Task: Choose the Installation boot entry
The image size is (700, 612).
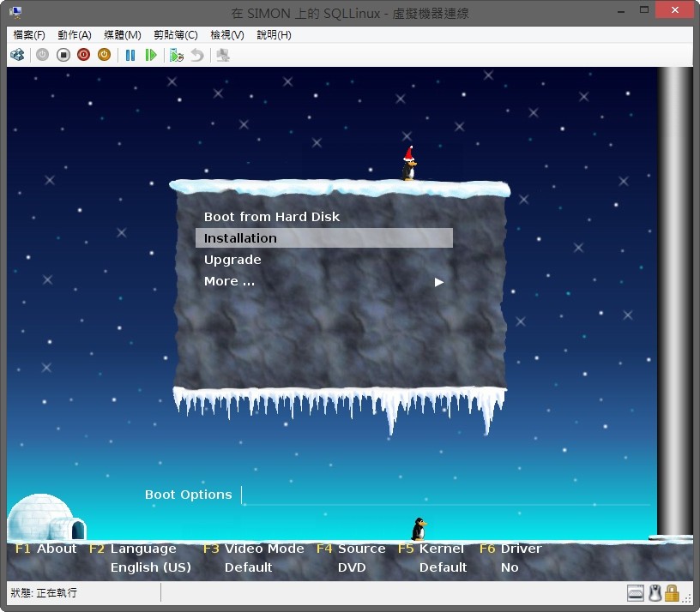Action: click(324, 238)
